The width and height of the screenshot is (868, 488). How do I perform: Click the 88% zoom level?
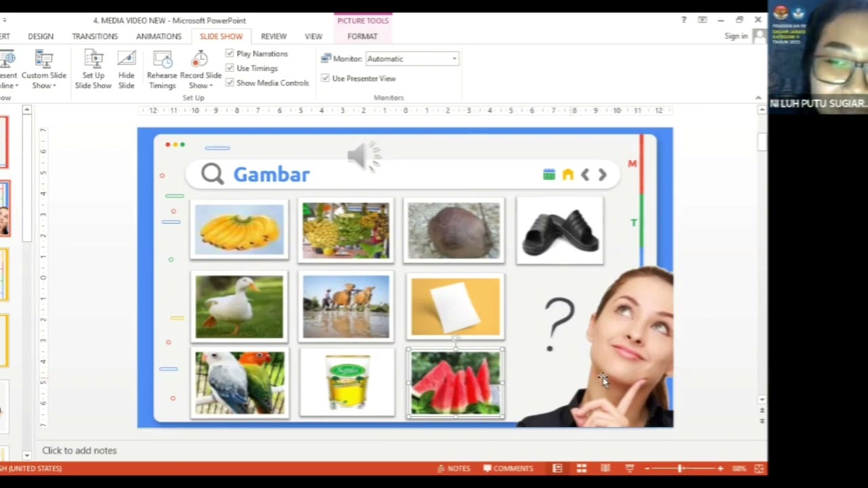pos(739,468)
